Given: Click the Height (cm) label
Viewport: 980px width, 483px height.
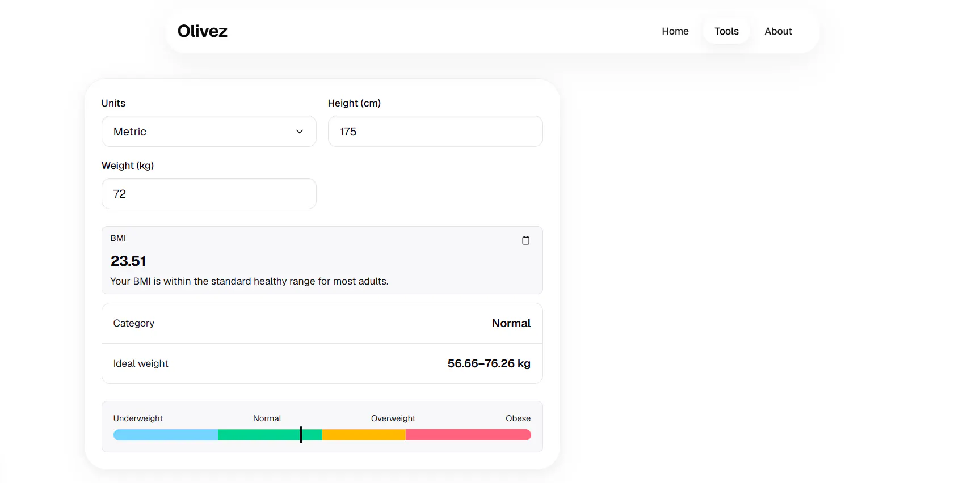Looking at the screenshot, I should click(x=354, y=103).
